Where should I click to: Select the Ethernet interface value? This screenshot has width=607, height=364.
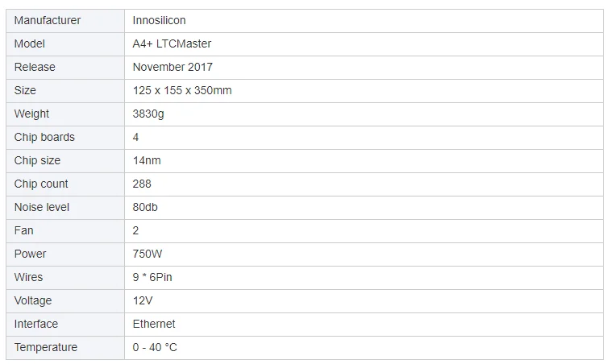point(154,324)
